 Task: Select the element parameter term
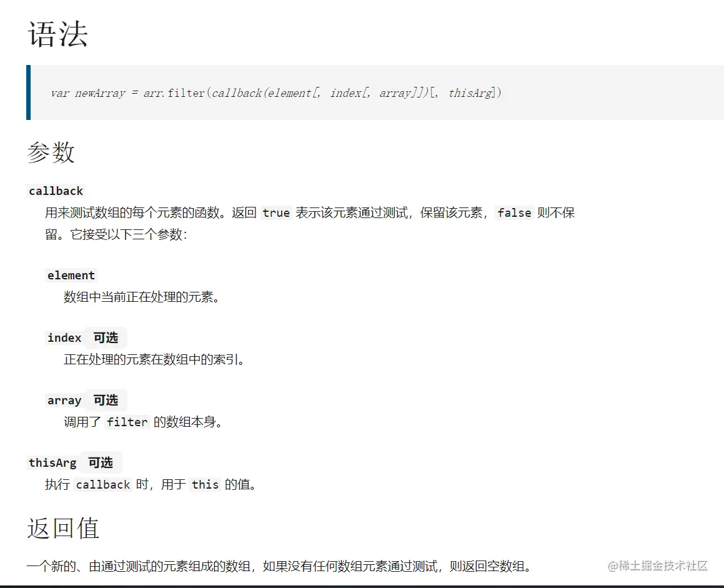click(71, 276)
